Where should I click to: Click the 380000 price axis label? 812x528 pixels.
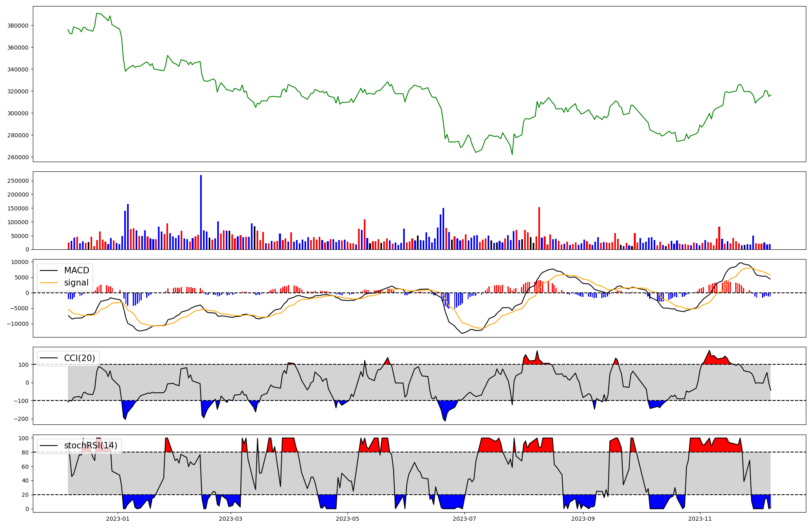click(x=18, y=26)
